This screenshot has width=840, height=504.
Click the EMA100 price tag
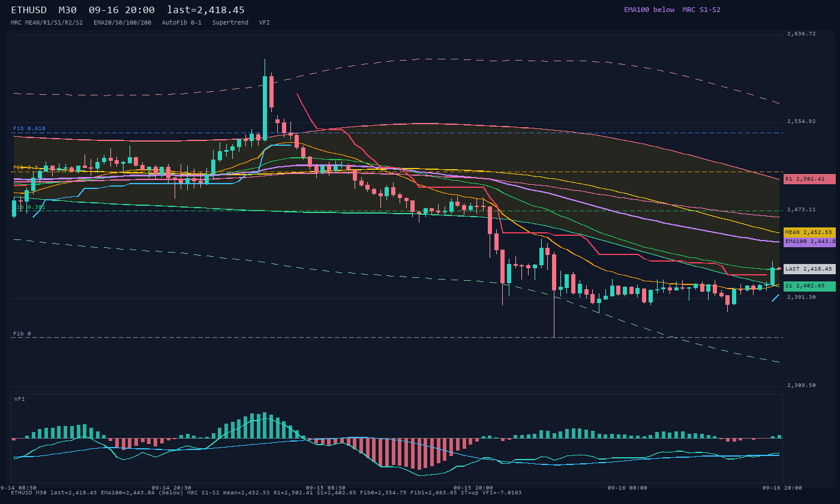pyautogui.click(x=809, y=241)
